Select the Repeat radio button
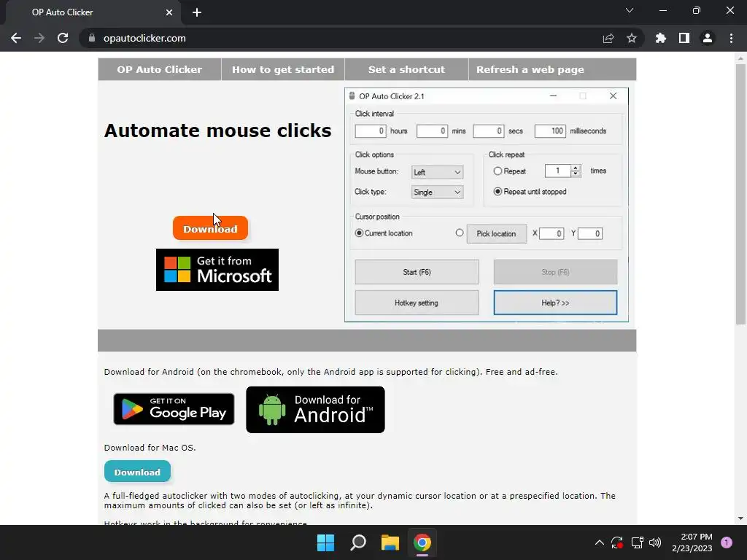 click(x=498, y=171)
